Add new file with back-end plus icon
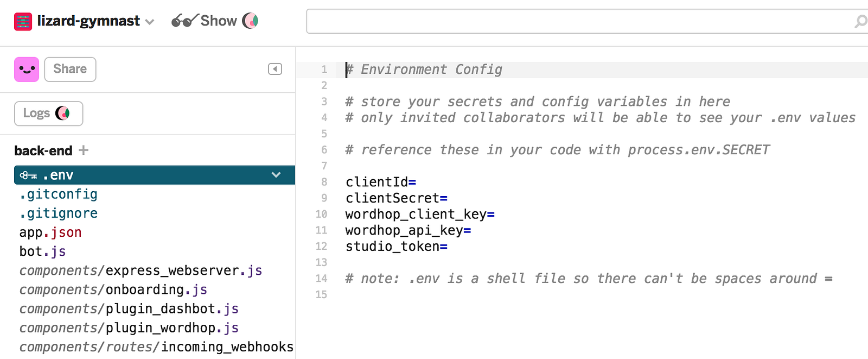This screenshot has width=868, height=359. [x=84, y=150]
